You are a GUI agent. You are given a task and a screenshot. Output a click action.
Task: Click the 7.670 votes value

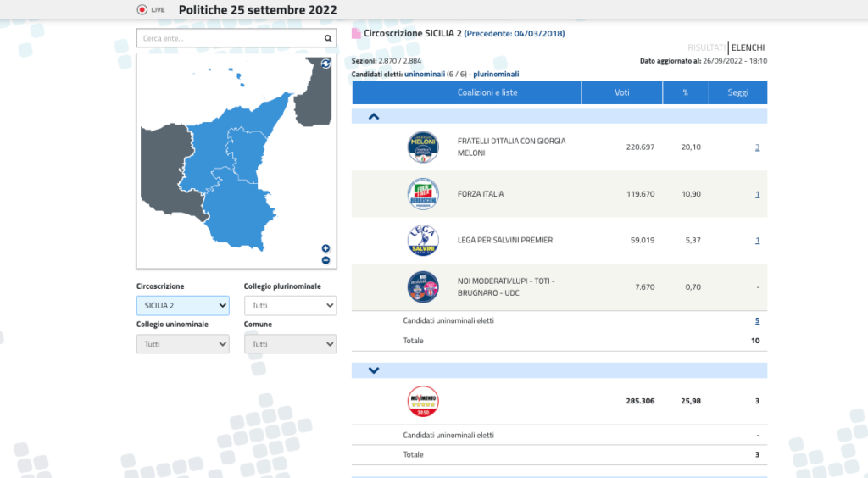(x=644, y=287)
